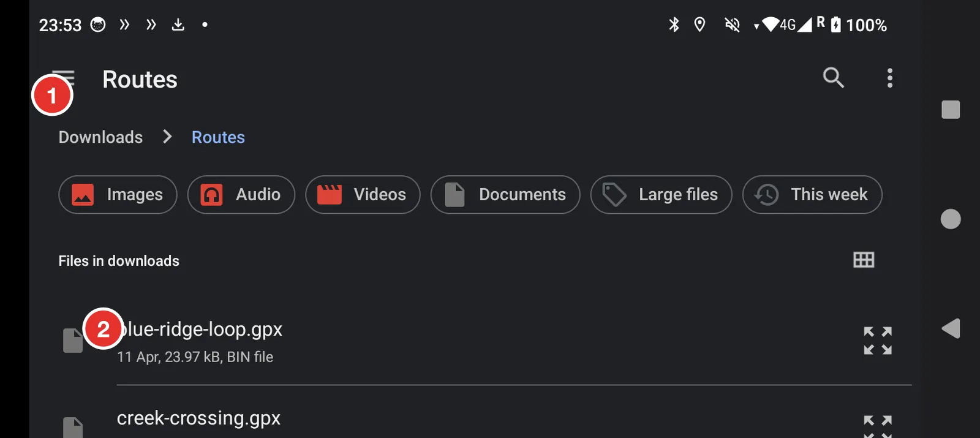The width and height of the screenshot is (980, 438).
Task: Select the Routes breadcrumb
Action: (218, 137)
